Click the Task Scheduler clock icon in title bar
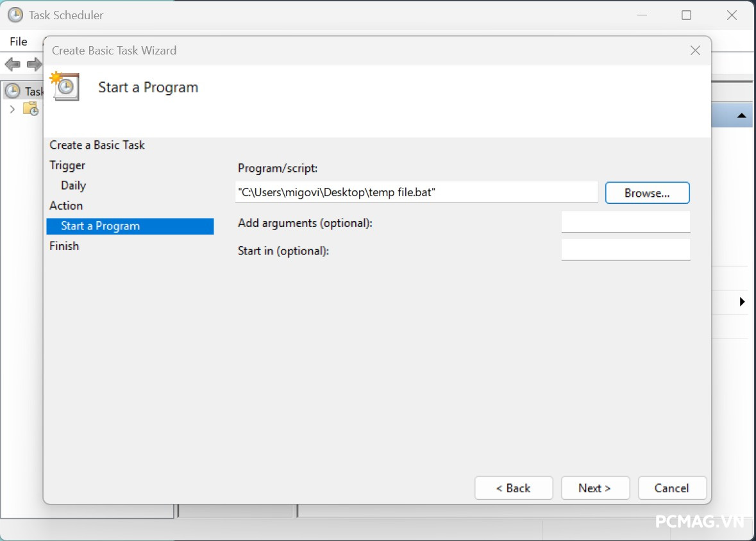The width and height of the screenshot is (756, 541). click(x=15, y=15)
